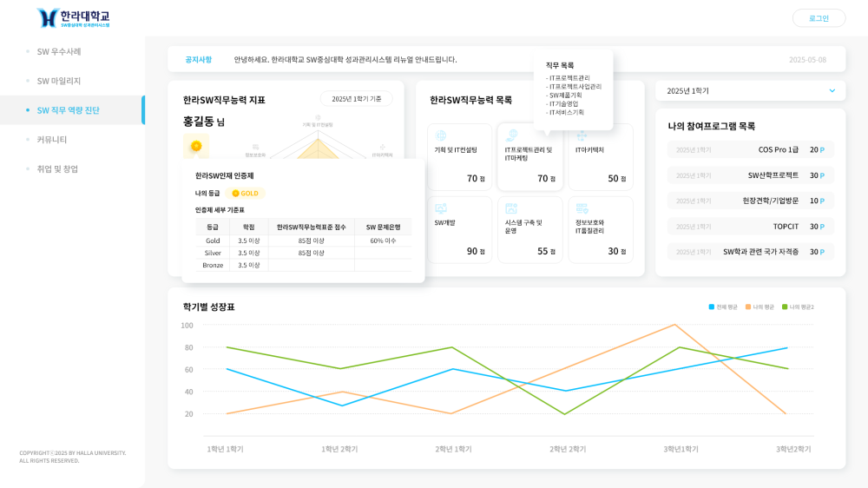This screenshot has height=488, width=868.
Task: Toggle the orange 나의 평균 legend series
Action: click(x=759, y=307)
